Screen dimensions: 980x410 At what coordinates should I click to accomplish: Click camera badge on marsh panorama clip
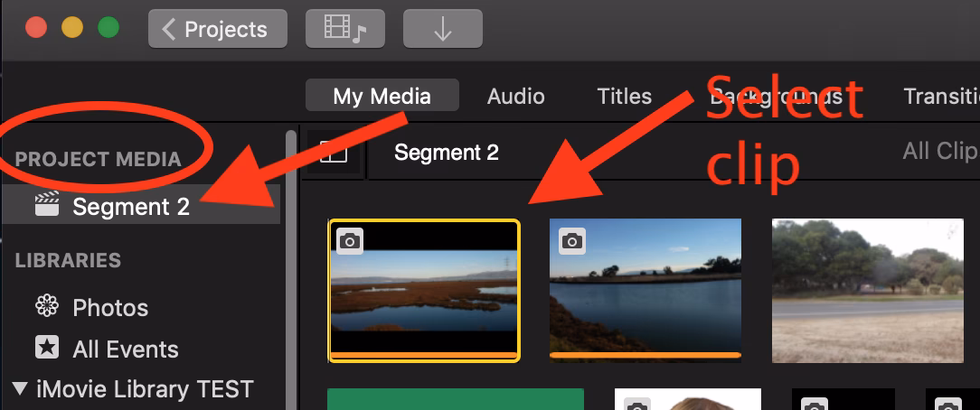click(x=350, y=241)
